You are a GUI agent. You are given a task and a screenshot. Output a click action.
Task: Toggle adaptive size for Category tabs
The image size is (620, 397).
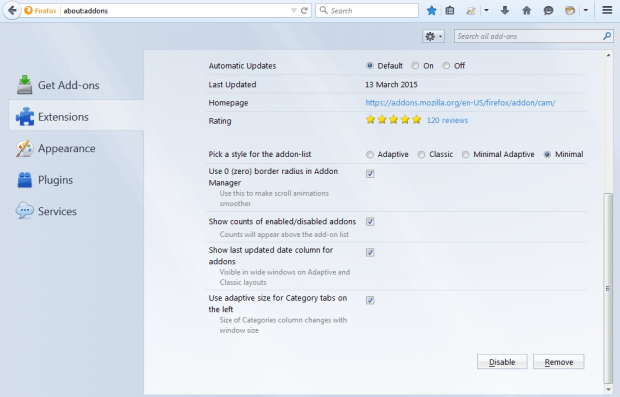(370, 300)
